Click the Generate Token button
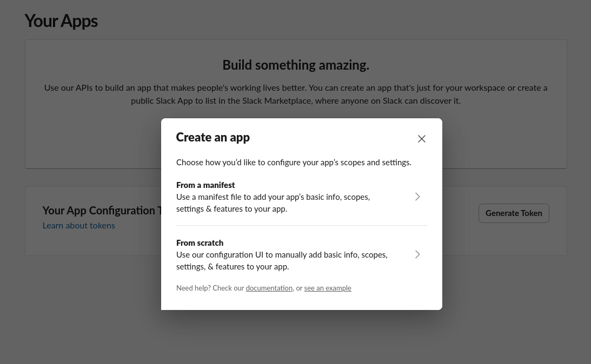Screen dimensions: 591x364 [514, 213]
